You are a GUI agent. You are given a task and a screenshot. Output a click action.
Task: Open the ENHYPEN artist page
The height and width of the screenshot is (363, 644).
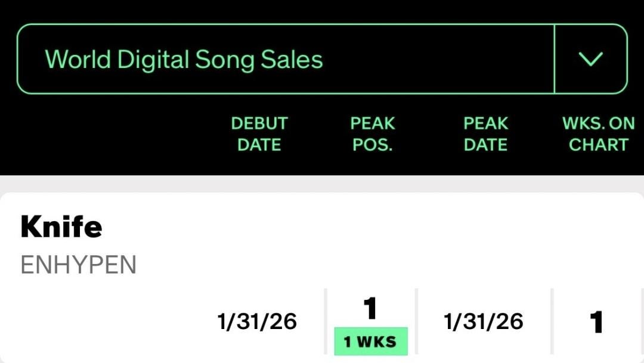tap(78, 265)
